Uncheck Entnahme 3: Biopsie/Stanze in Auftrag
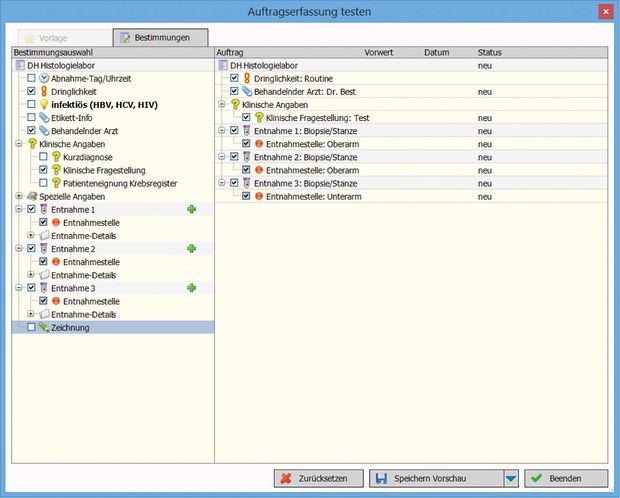 pos(234,183)
